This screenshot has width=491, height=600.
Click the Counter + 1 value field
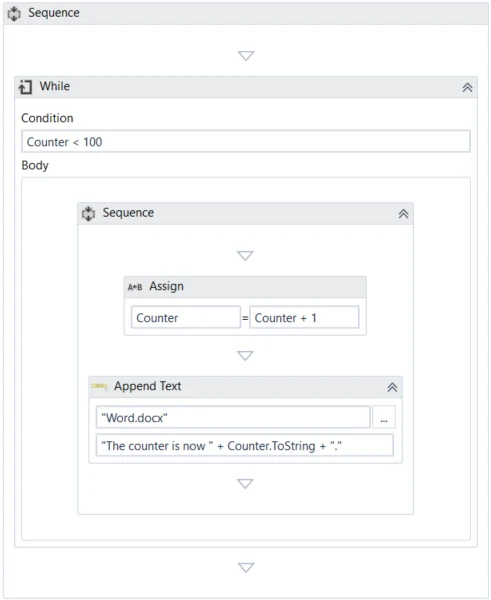304,317
